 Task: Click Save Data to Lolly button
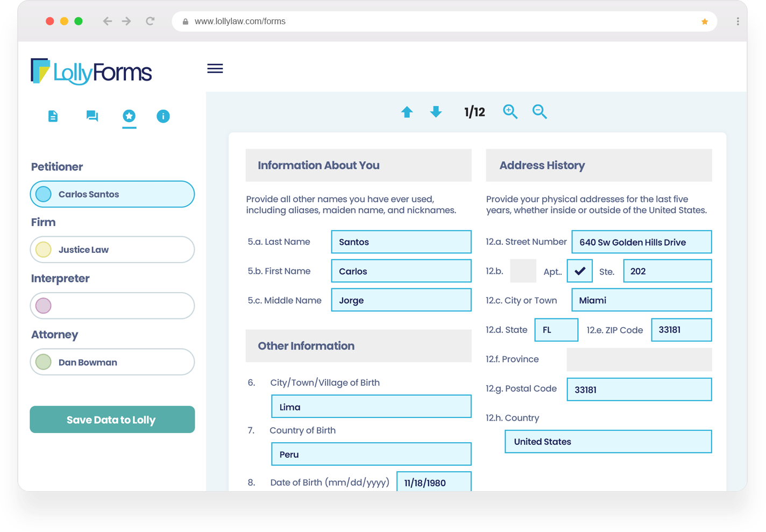coord(112,420)
